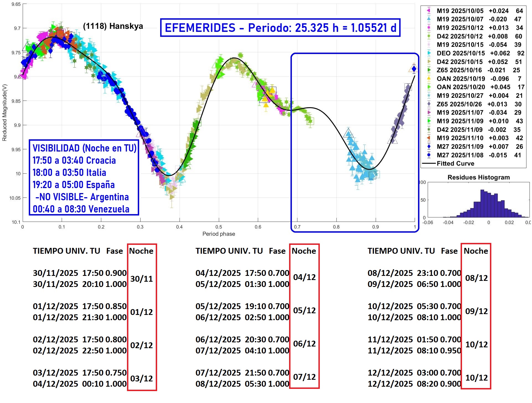Click the tallest bar in residues histogram
This screenshot has height=403, width=532.
(x=482, y=204)
